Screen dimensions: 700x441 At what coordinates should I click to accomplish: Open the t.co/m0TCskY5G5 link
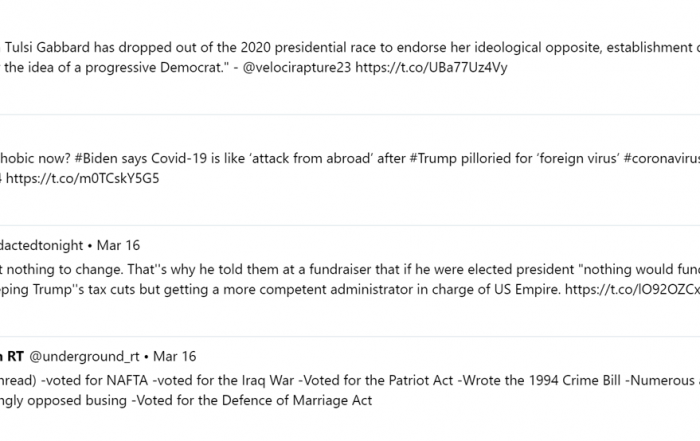coord(83,179)
